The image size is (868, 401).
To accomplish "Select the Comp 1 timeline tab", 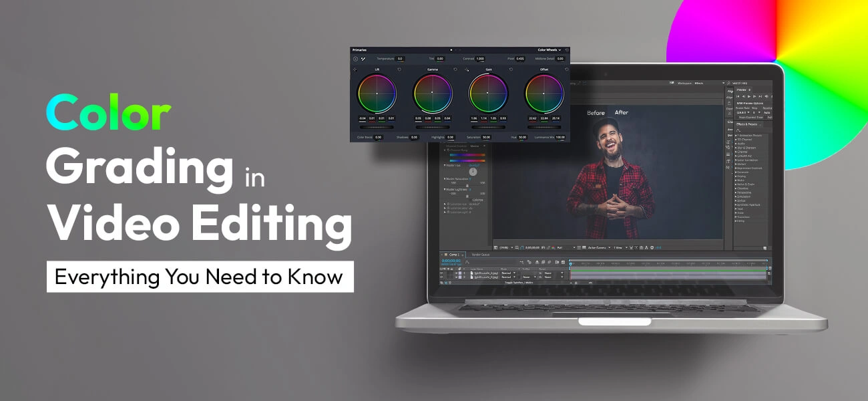I will [453, 255].
